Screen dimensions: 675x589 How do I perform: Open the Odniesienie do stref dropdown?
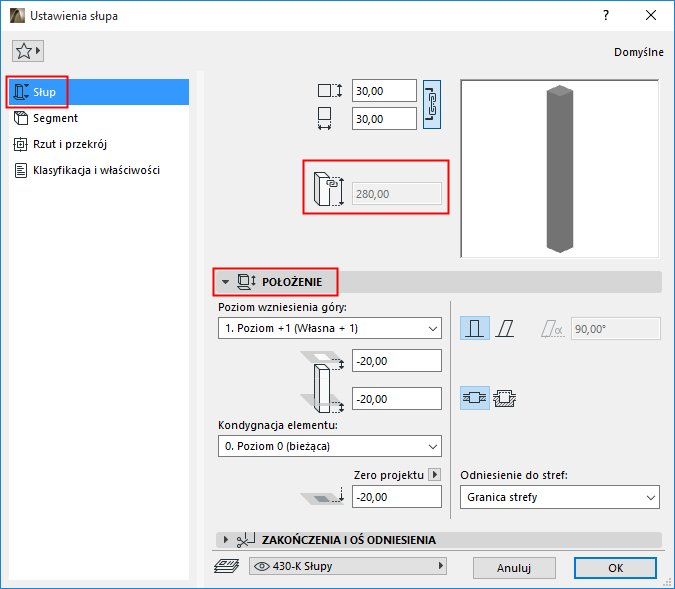pyautogui.click(x=560, y=497)
